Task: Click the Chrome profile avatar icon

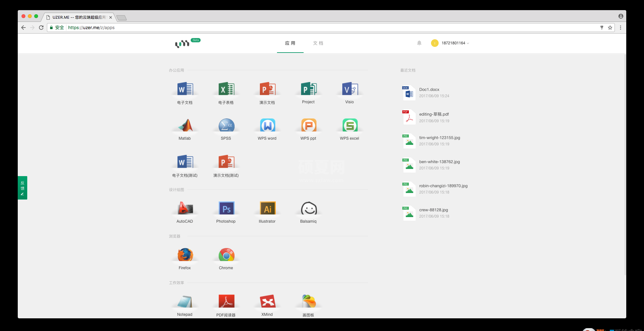Action: click(621, 16)
